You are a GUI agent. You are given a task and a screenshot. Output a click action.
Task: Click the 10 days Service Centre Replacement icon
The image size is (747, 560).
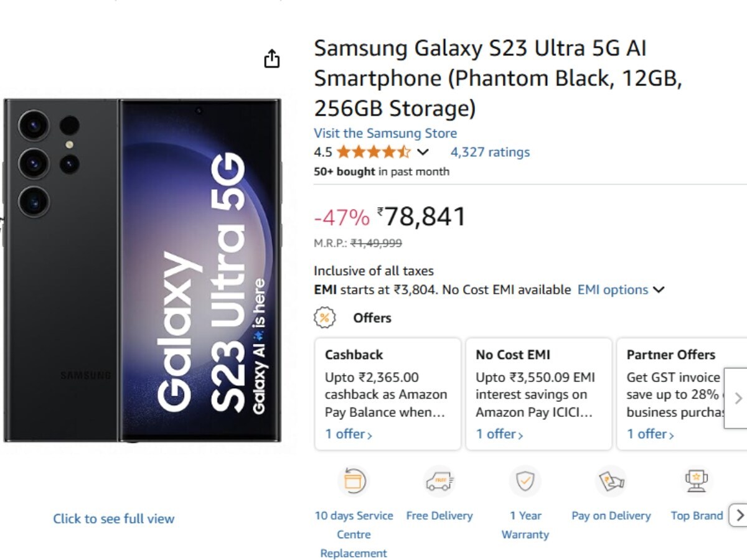[x=354, y=481]
